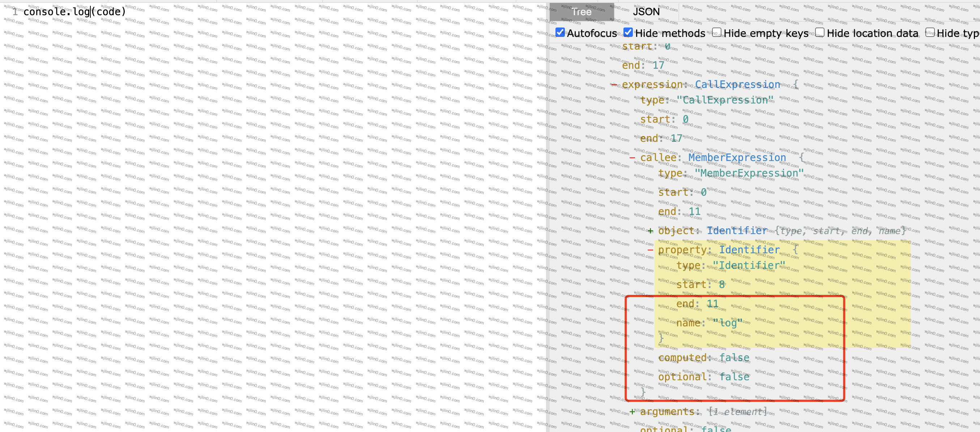Viewport: 980px width, 432px height.
Task: Click the object key label
Action: click(676, 231)
